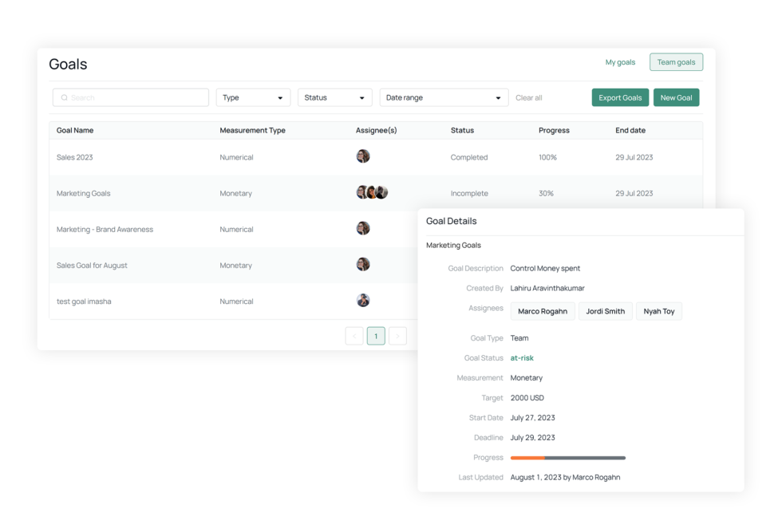Viewport: 782px width, 532px height.
Task: Select page 1 in pagination
Action: coord(376,336)
